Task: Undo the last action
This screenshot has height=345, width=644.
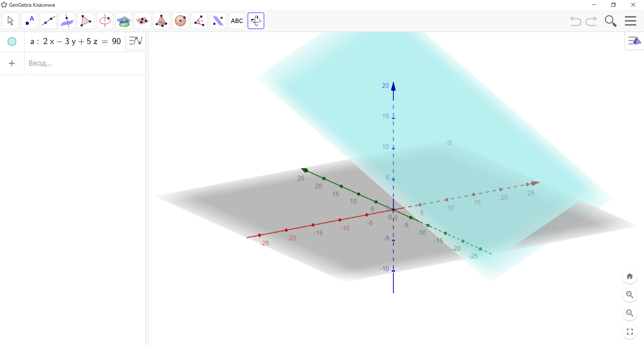Action: click(575, 21)
